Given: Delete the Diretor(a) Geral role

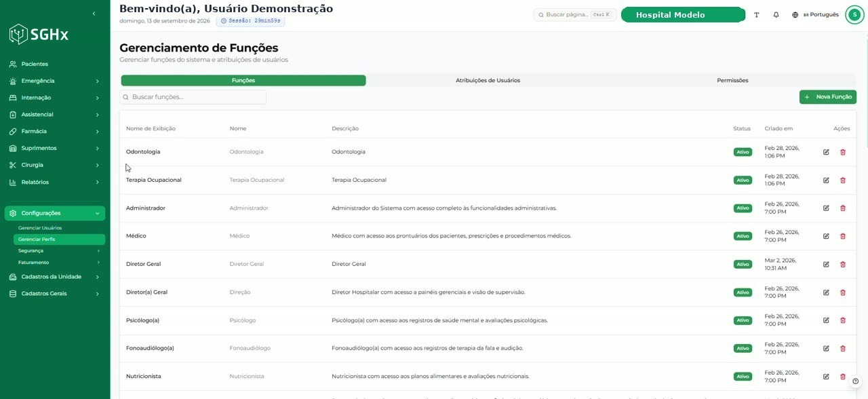Looking at the screenshot, I should pyautogui.click(x=843, y=292).
